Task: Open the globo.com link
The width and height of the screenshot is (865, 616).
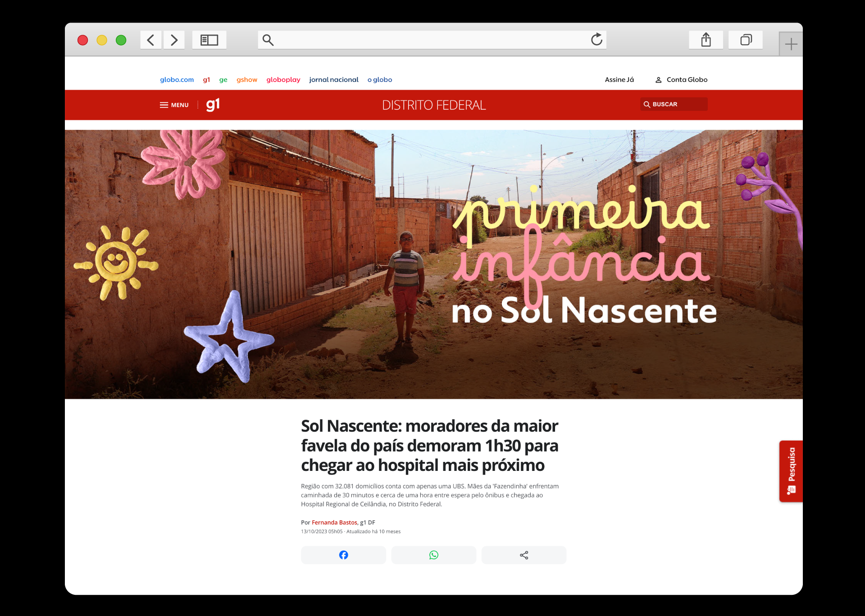Action: [177, 80]
